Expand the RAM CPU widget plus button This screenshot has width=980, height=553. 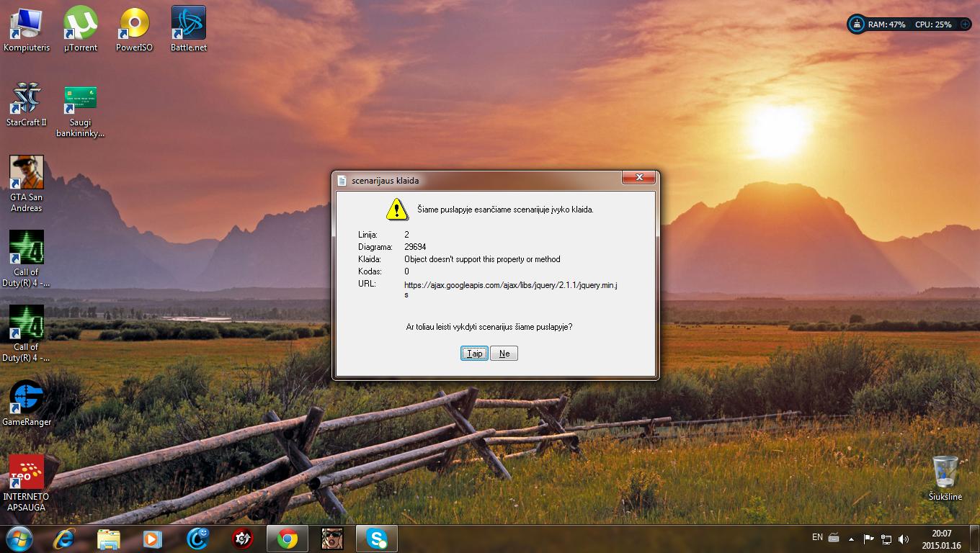[965, 24]
